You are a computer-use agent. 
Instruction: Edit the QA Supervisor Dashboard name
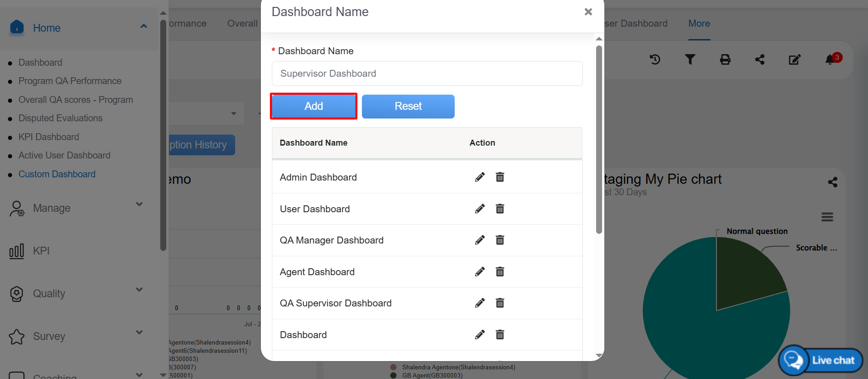point(479,303)
